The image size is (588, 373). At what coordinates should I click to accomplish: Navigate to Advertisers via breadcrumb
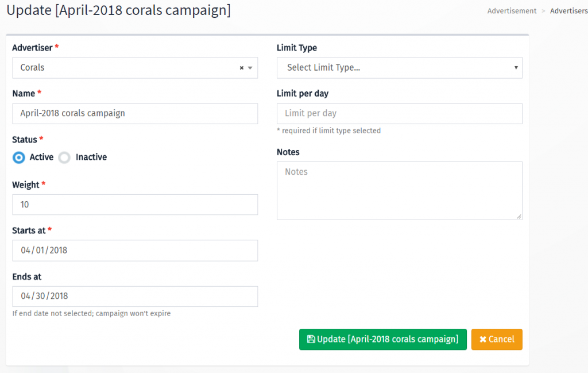pos(568,10)
